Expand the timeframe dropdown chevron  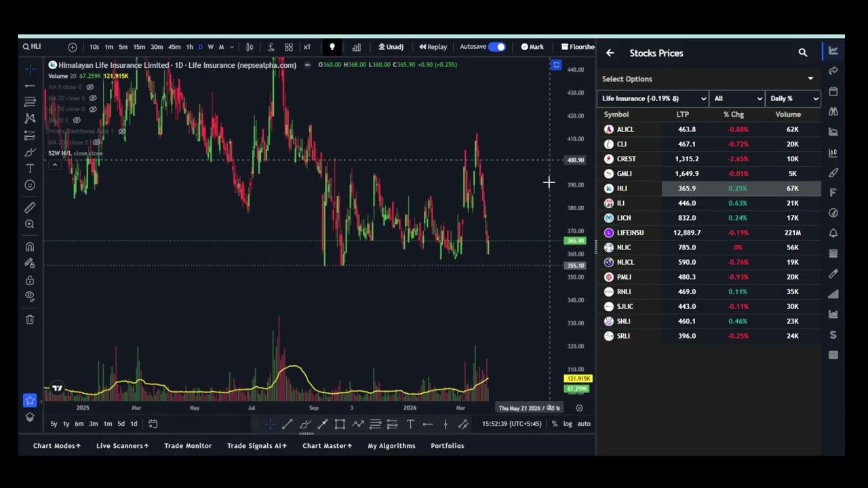tap(232, 47)
